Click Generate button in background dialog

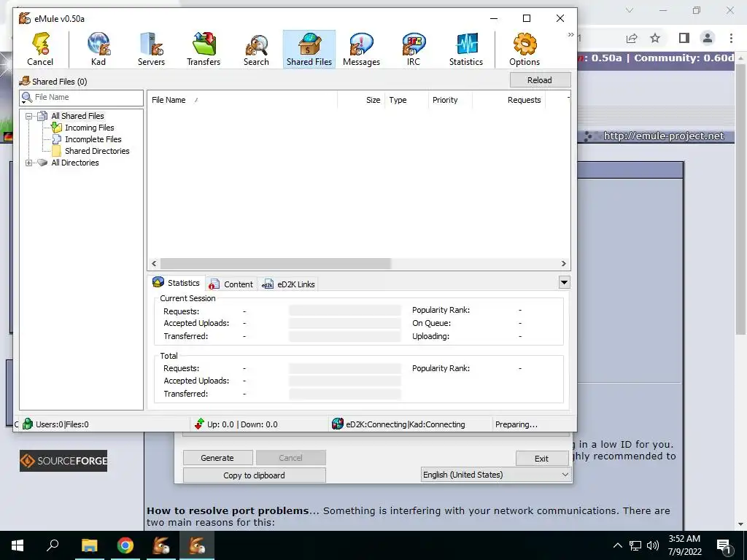point(217,458)
